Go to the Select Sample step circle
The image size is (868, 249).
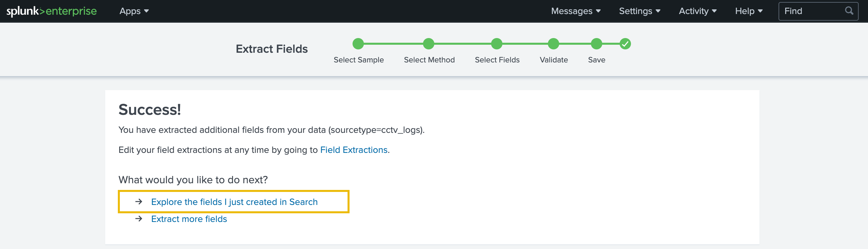coord(358,44)
